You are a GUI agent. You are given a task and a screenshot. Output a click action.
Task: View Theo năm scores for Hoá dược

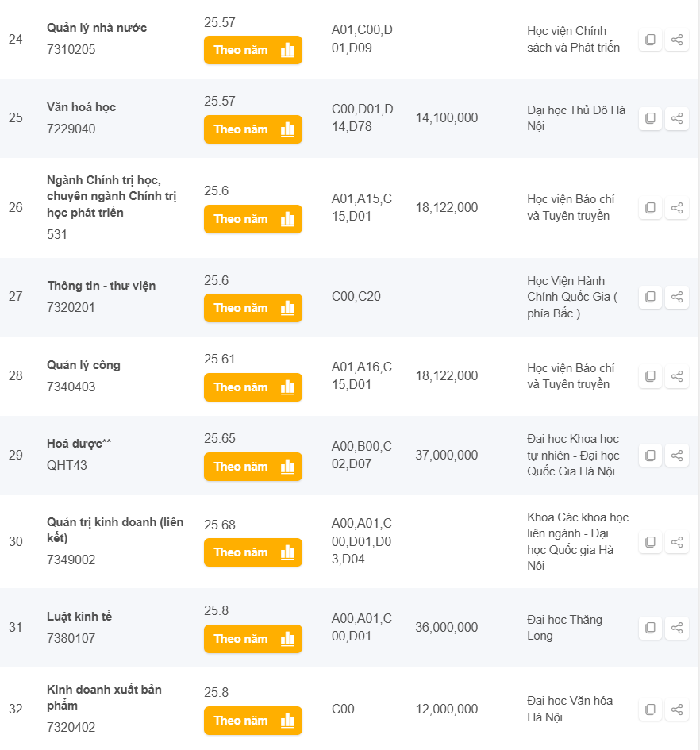click(252, 467)
